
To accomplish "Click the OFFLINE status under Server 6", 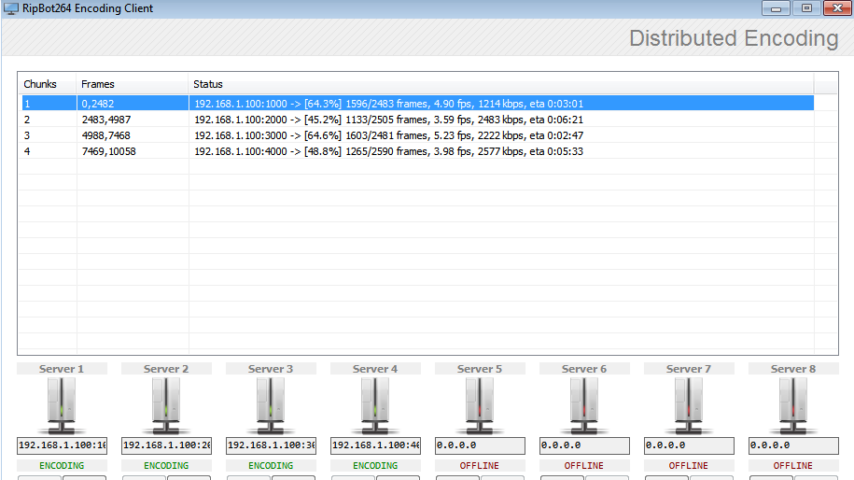I will (x=584, y=466).
